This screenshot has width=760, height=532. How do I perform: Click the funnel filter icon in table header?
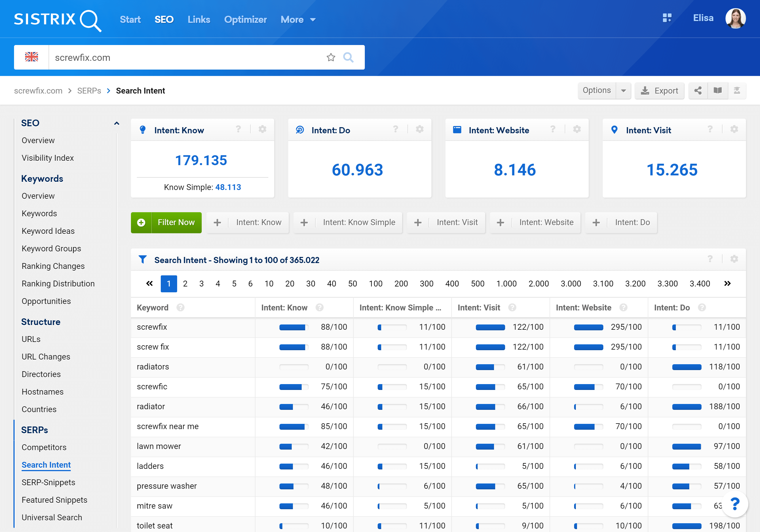tap(143, 260)
